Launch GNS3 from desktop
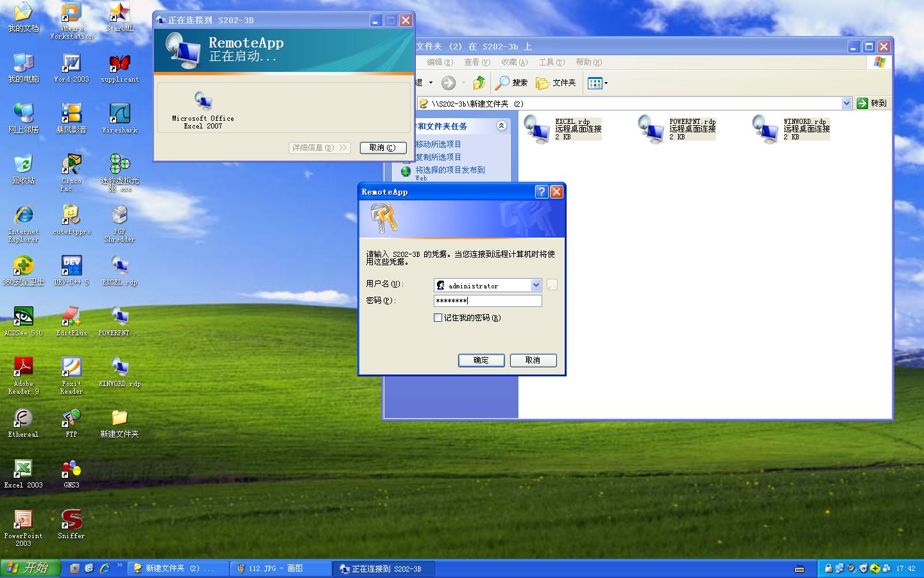The width and height of the screenshot is (924, 578). click(x=71, y=473)
